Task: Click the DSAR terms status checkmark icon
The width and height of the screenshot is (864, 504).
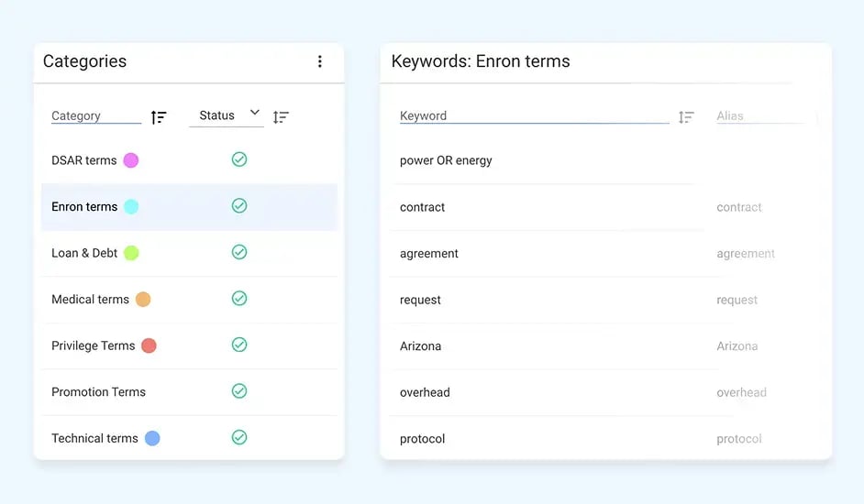Action: pyautogui.click(x=239, y=159)
